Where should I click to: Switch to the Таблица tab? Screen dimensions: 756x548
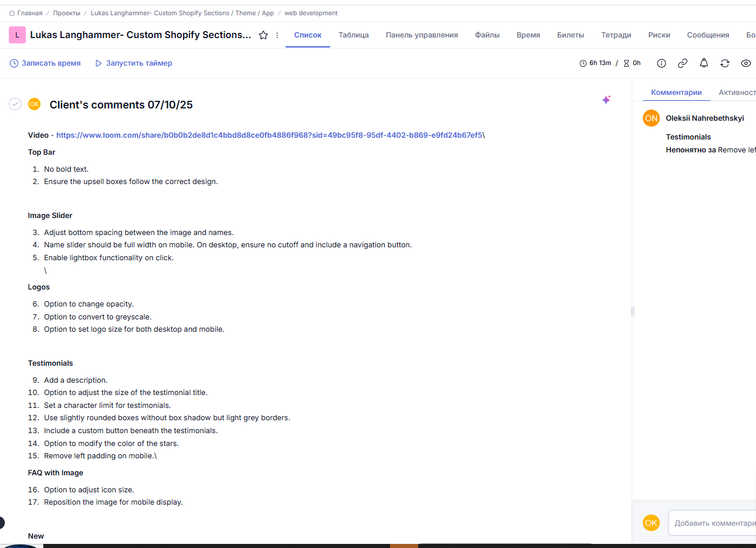tap(354, 35)
